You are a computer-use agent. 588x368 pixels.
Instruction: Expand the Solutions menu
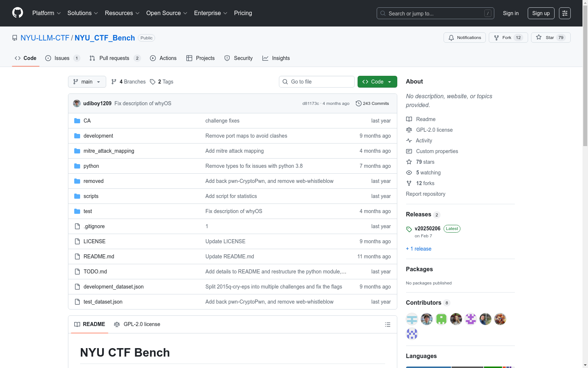coord(83,13)
